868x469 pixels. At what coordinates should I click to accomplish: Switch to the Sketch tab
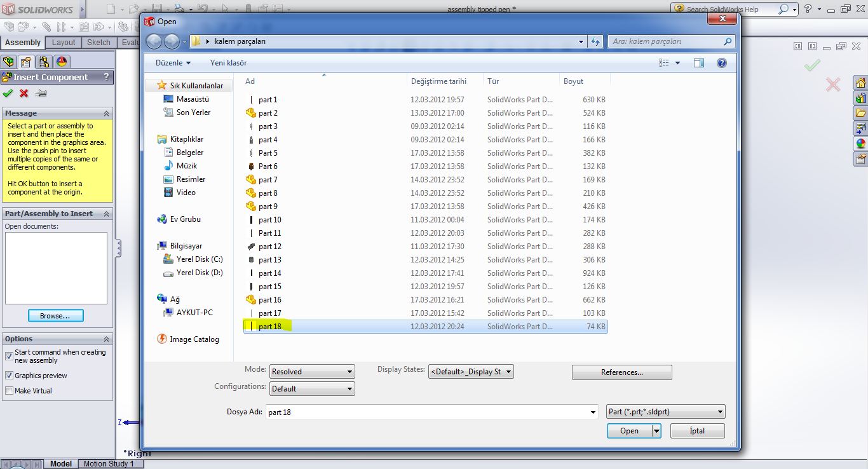(x=98, y=43)
